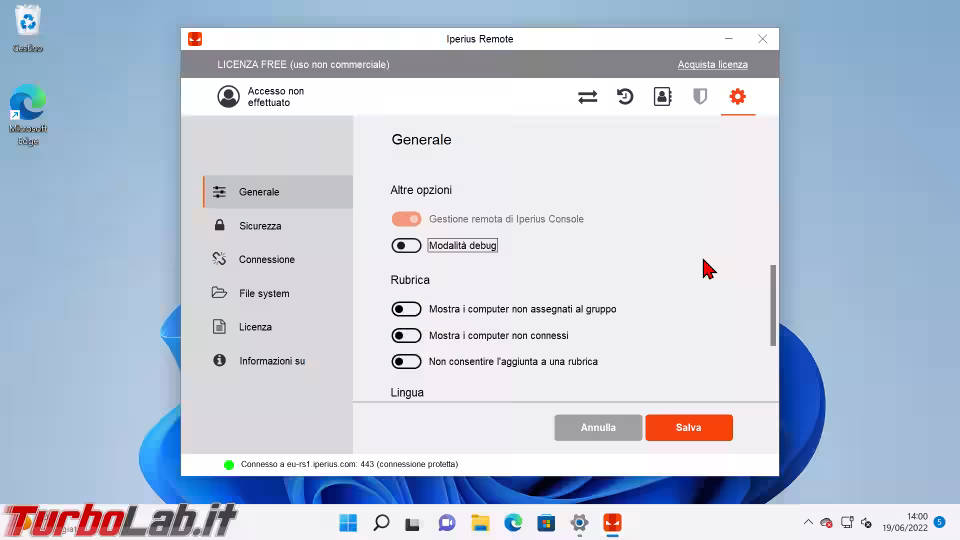This screenshot has width=960, height=540.
Task: Switch to the Sicurezza settings section
Action: click(x=260, y=226)
